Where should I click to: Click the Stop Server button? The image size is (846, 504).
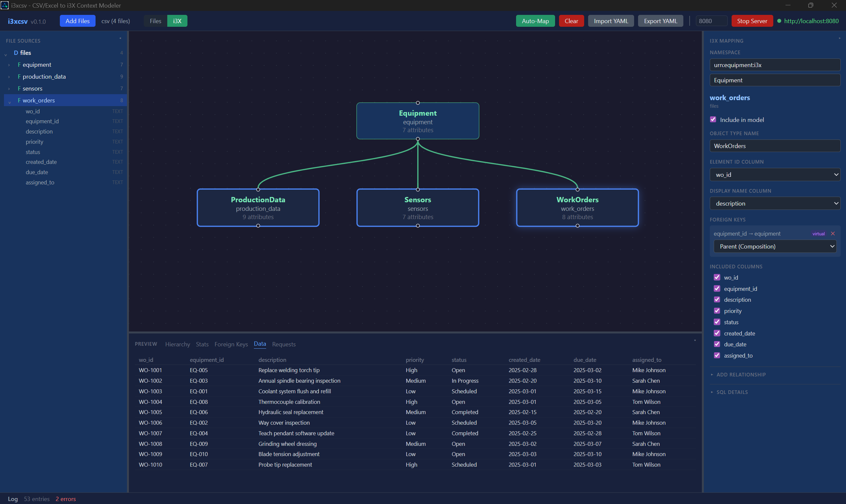coord(752,21)
